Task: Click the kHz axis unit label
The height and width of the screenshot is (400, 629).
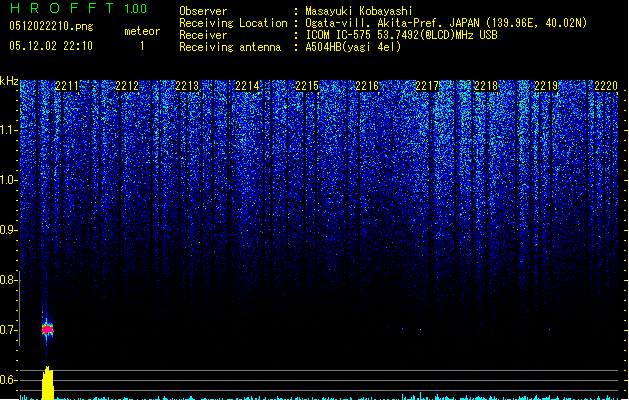Action: pyautogui.click(x=9, y=81)
